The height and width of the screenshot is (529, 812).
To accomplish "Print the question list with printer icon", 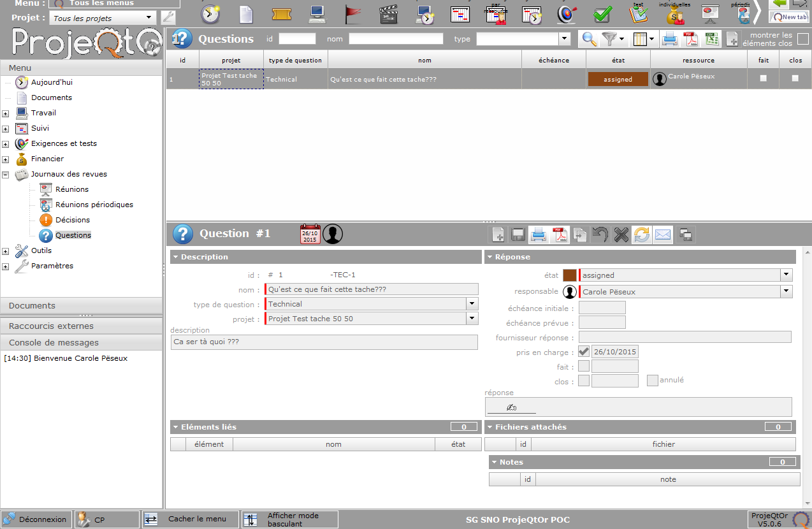I will 670,39.
